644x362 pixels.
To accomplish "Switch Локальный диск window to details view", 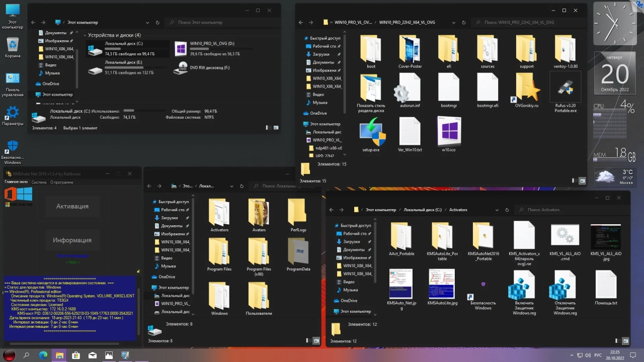I will tap(308, 340).
